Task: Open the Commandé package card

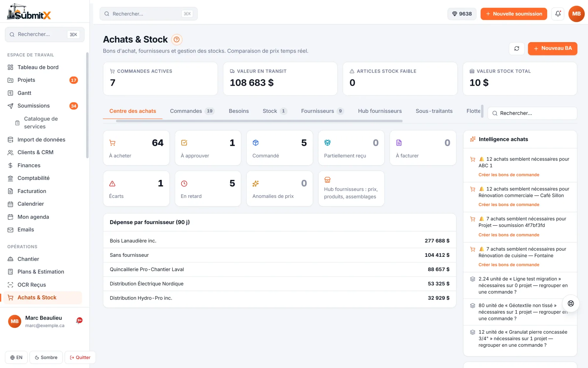Action: click(x=280, y=148)
